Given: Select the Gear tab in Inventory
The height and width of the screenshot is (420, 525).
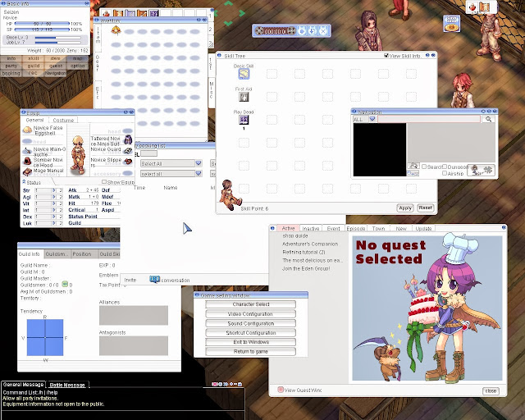Looking at the screenshot, I should click(98, 64).
